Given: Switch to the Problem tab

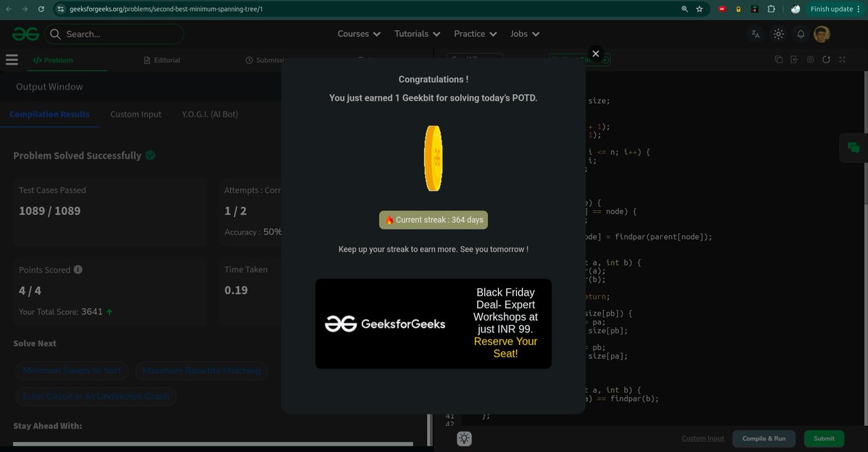Looking at the screenshot, I should [x=53, y=60].
